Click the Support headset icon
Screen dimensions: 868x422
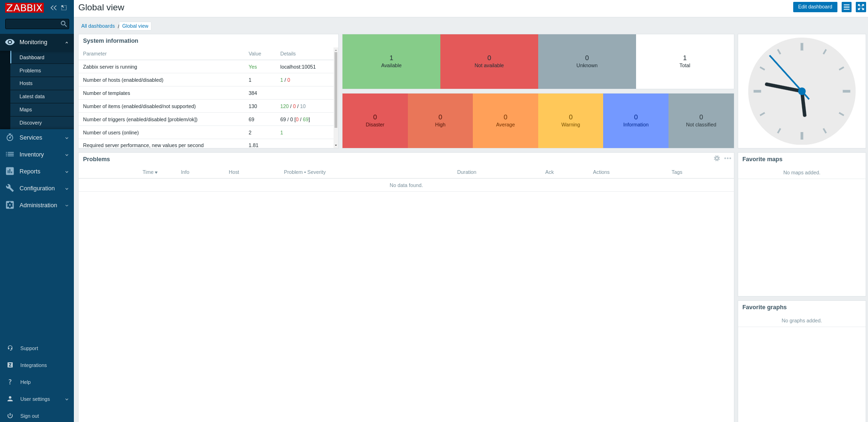pyautogui.click(x=10, y=348)
